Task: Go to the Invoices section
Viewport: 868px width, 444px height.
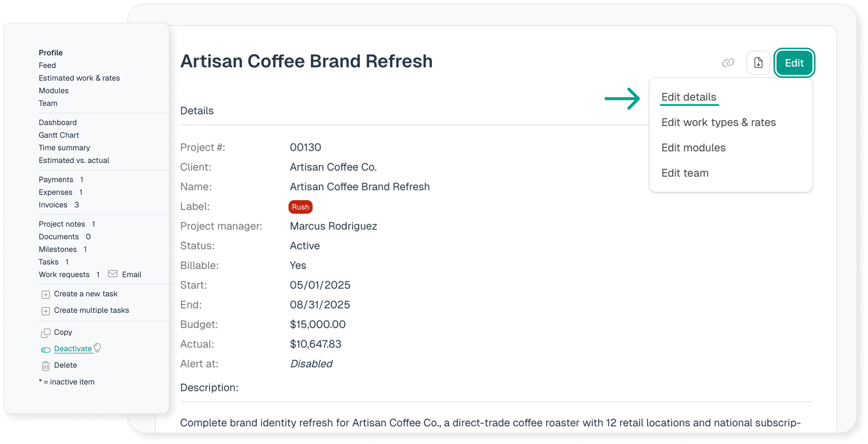Action: 53,205
